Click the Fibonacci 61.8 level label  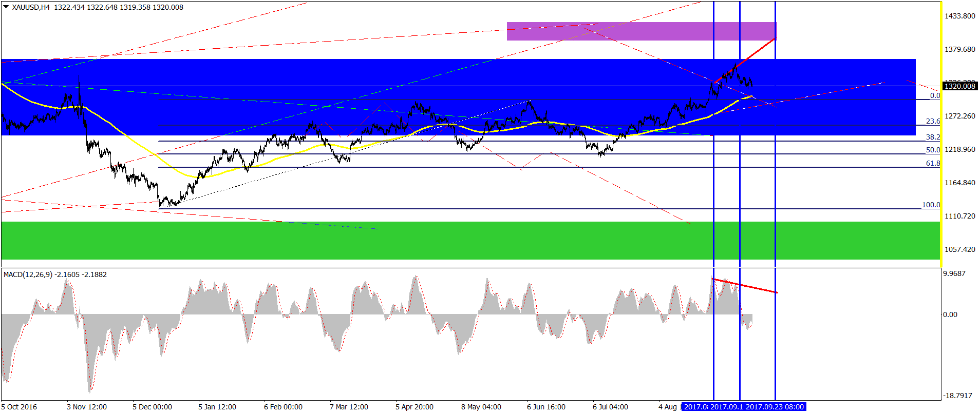coord(933,163)
